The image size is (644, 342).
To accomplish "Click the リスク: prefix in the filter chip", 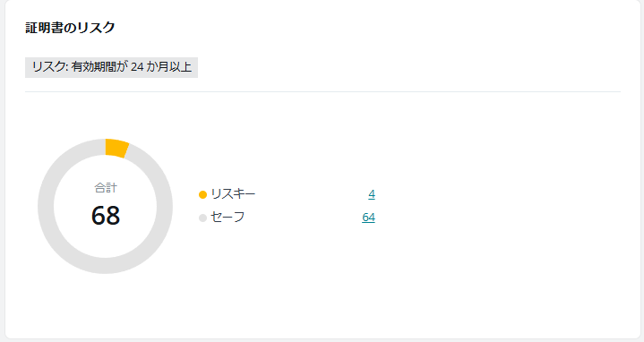I will coord(49,66).
